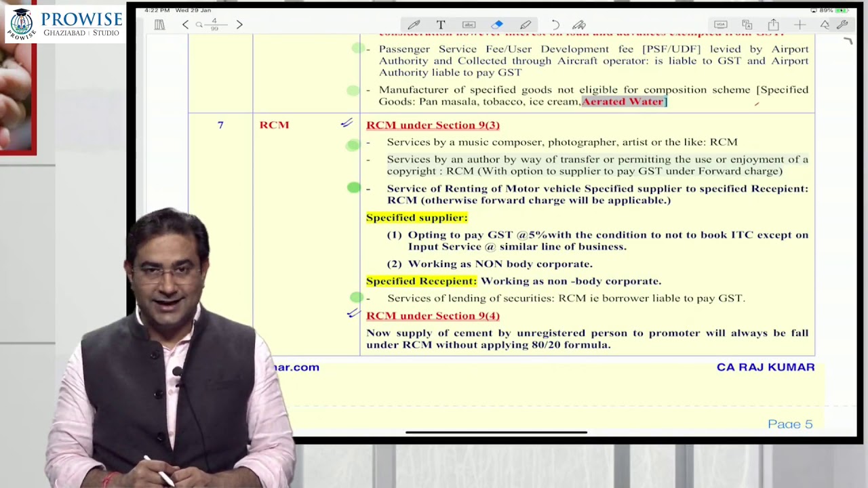Viewport: 868px width, 488px height.
Task: Add a new page with plus icon
Action: pos(800,25)
